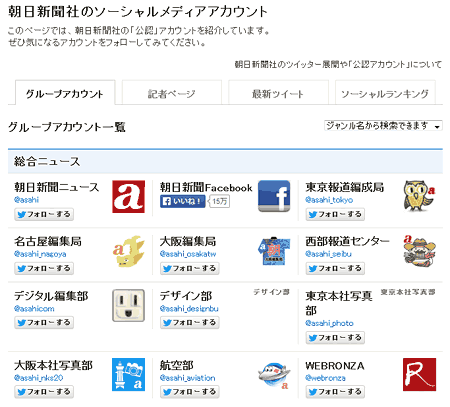Click the 西部報道センター account title
This screenshot has width=450, height=407.
pyautogui.click(x=347, y=241)
